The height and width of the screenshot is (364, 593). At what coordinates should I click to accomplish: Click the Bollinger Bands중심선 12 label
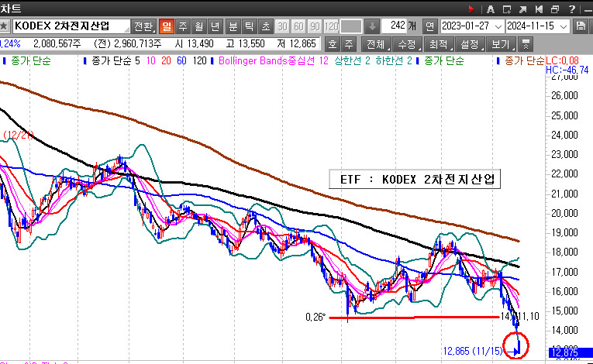[x=274, y=61]
